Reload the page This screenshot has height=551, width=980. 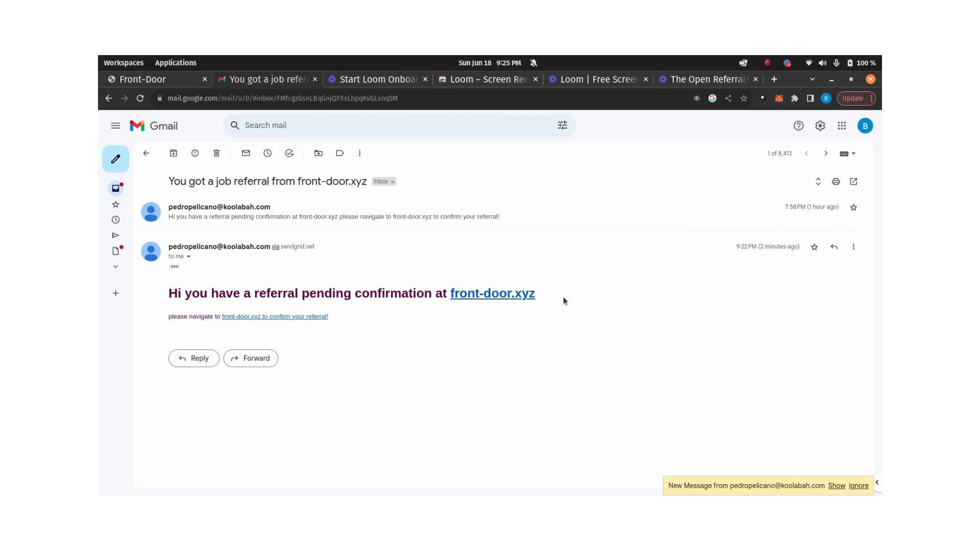tap(140, 98)
